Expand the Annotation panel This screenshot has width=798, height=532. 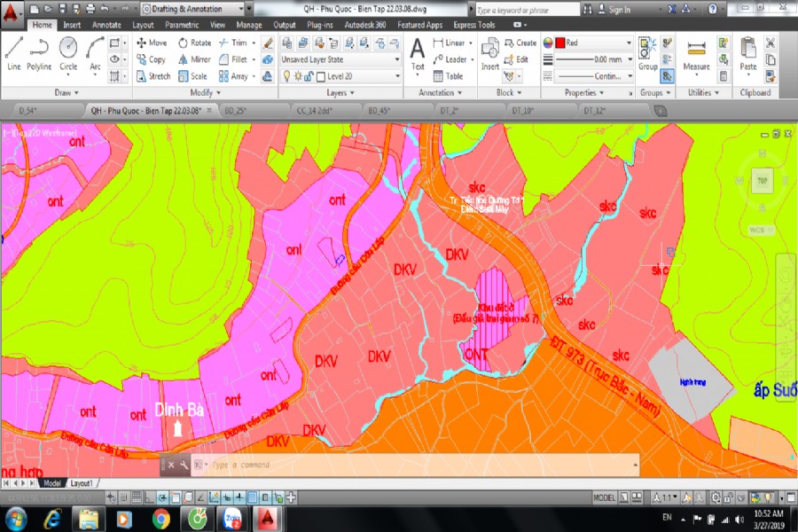[x=440, y=92]
